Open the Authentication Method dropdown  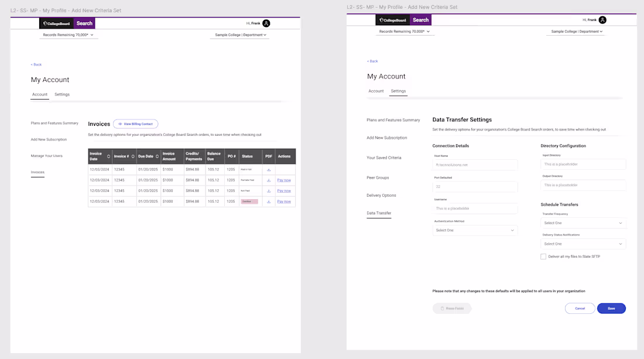[475, 230]
